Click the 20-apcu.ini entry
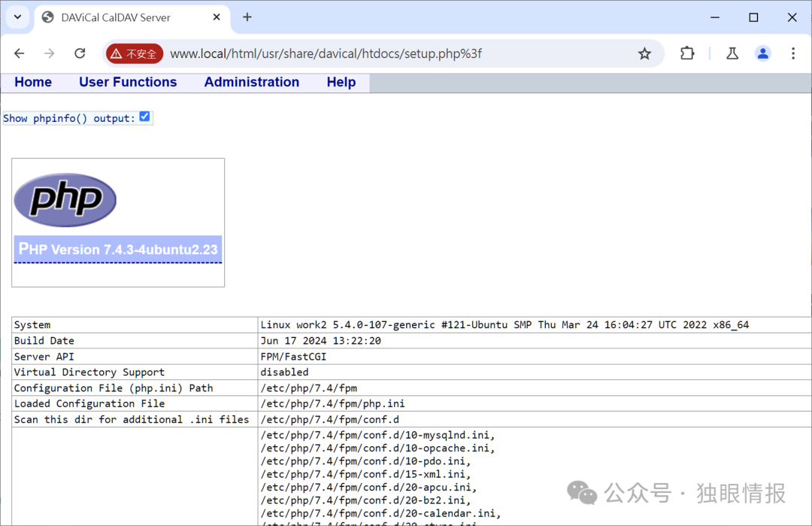 click(x=368, y=487)
